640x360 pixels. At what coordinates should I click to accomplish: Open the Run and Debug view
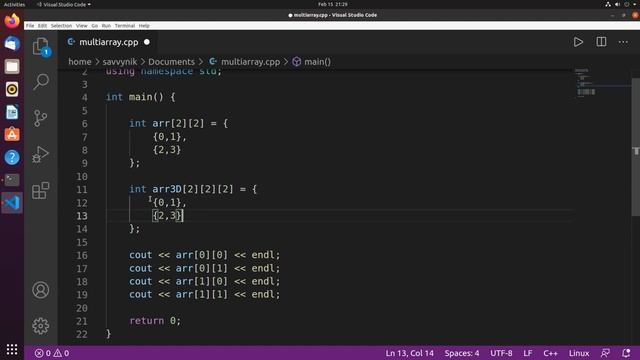pyautogui.click(x=41, y=154)
